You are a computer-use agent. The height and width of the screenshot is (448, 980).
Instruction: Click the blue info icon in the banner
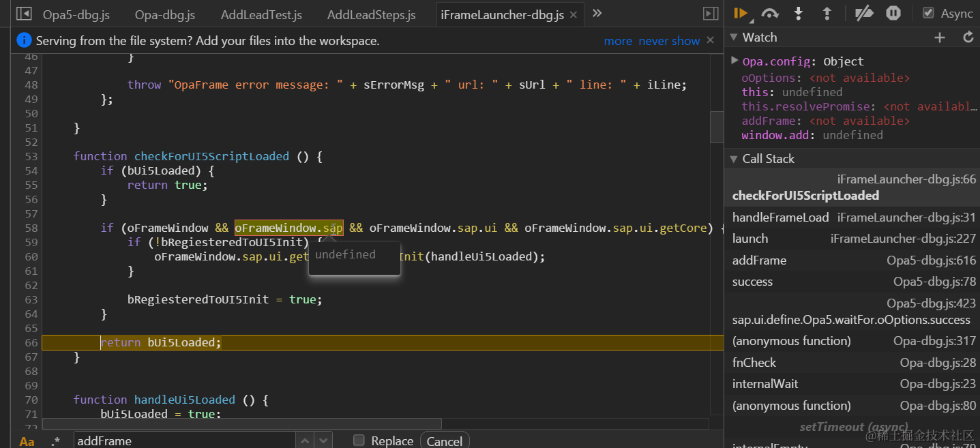[x=24, y=40]
